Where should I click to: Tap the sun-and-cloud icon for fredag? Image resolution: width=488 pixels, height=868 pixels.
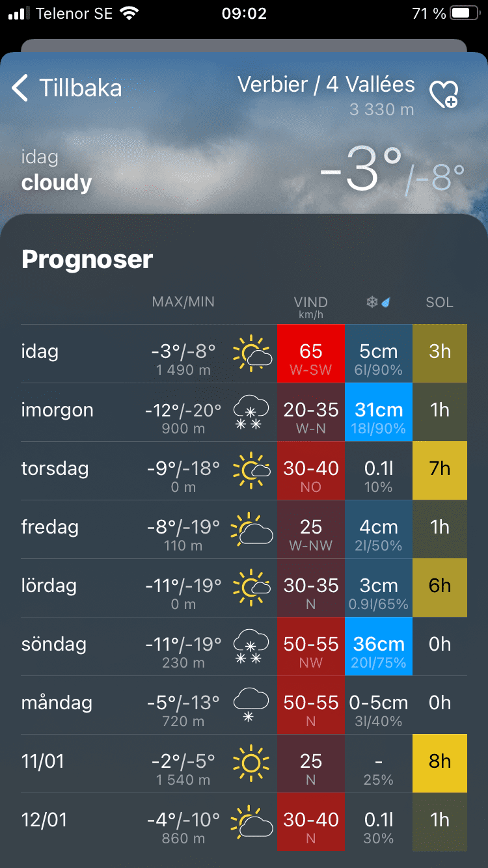(x=252, y=528)
